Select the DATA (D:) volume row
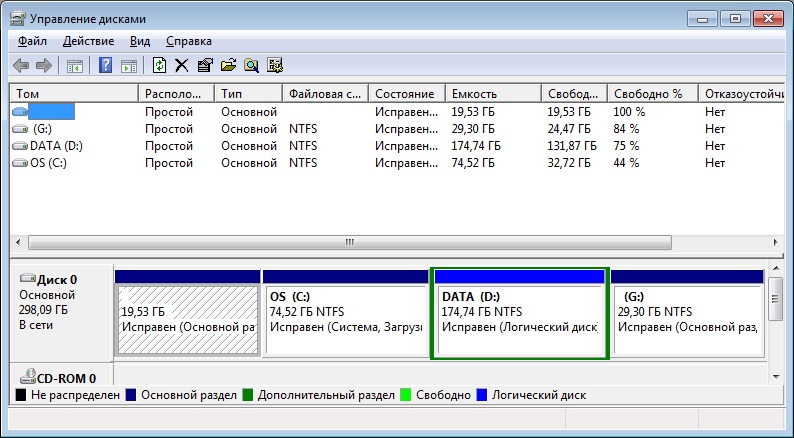The width and height of the screenshot is (794, 438). click(397, 146)
